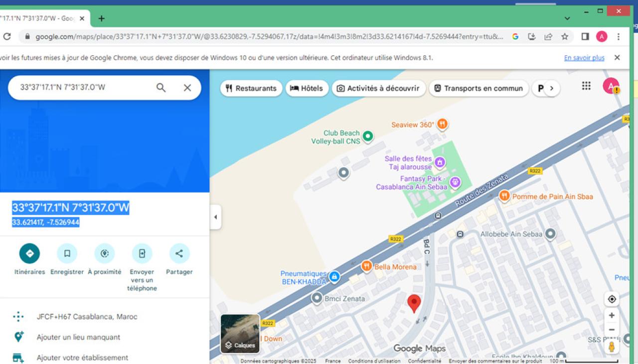Viewport: 638px width, 364px height.
Task: Click Envoyer des commentaires sur le produit
Action: (x=495, y=361)
